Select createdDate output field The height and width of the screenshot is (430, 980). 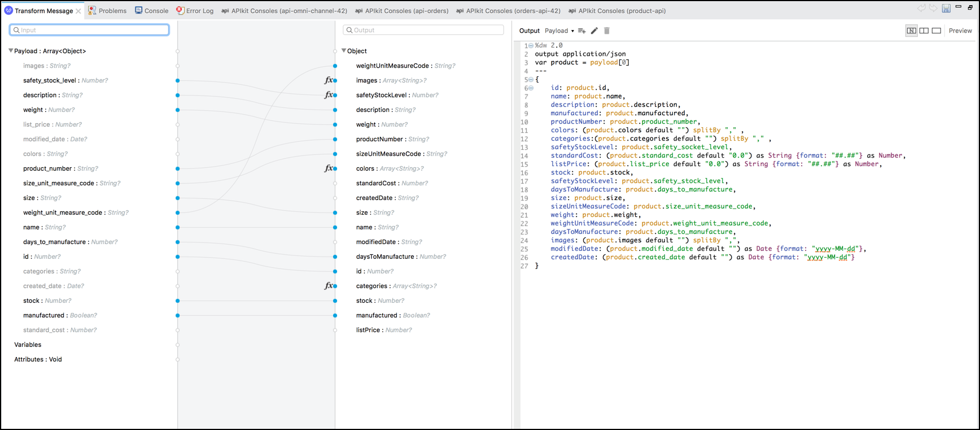[x=387, y=198]
